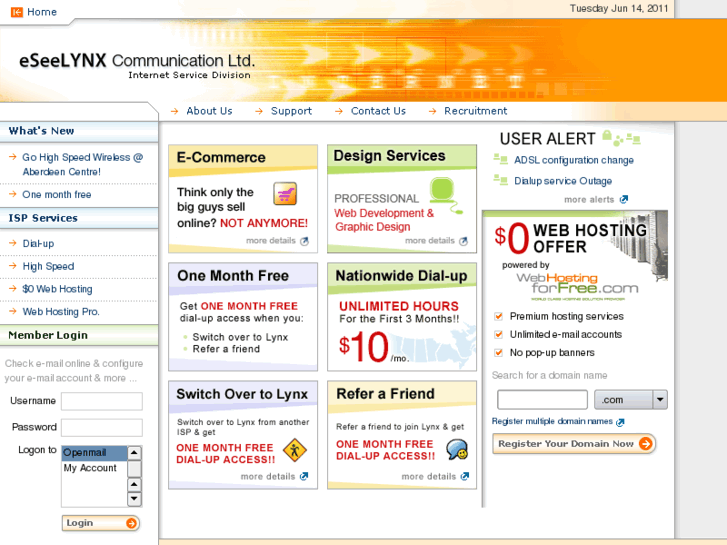Screen dimensions: 727x545
Task: Open Go High Speed Wireless @ Aberdeen Centre link
Action: pyautogui.click(x=83, y=165)
